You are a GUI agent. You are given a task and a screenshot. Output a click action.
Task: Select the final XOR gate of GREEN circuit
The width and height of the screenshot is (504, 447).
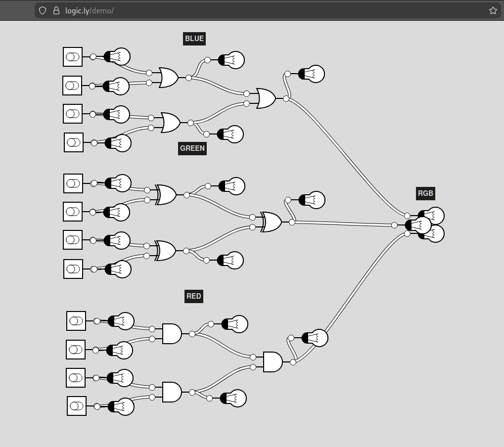(x=271, y=222)
